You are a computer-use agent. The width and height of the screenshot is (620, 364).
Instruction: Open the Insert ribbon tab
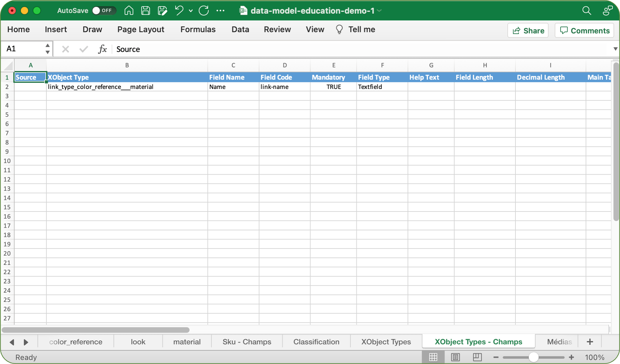pos(56,30)
